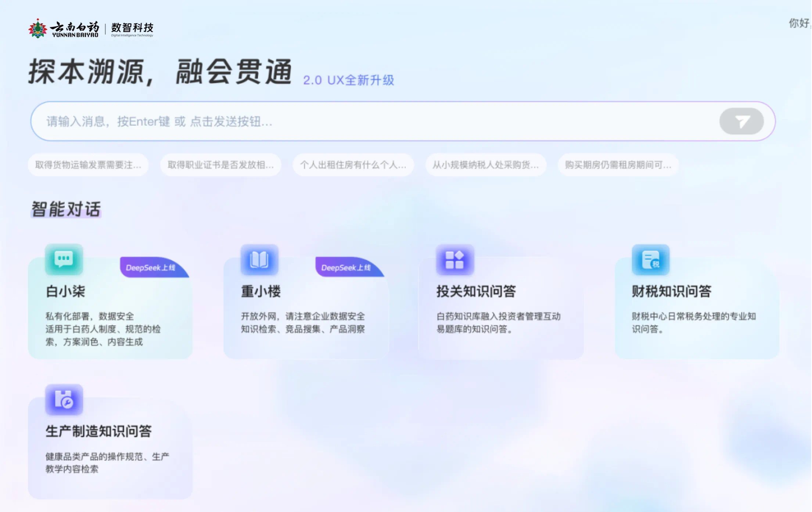Click the 2.0 UX全新升级 label
This screenshot has width=812, height=512.
348,80
